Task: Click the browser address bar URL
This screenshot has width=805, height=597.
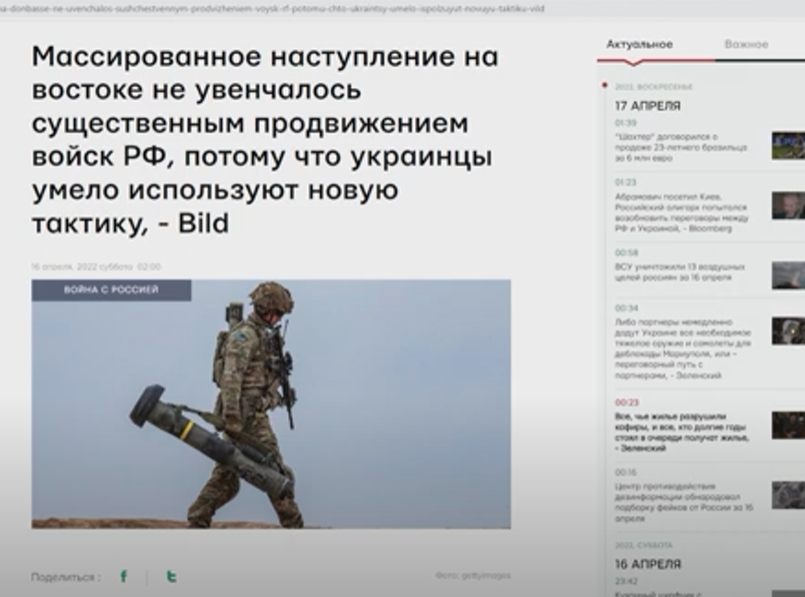Action: (272, 8)
